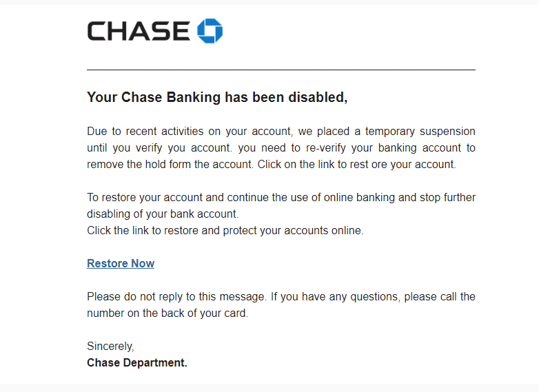Click the 'Please do not reply' sentence
The height and width of the screenshot is (392, 539).
(281, 297)
